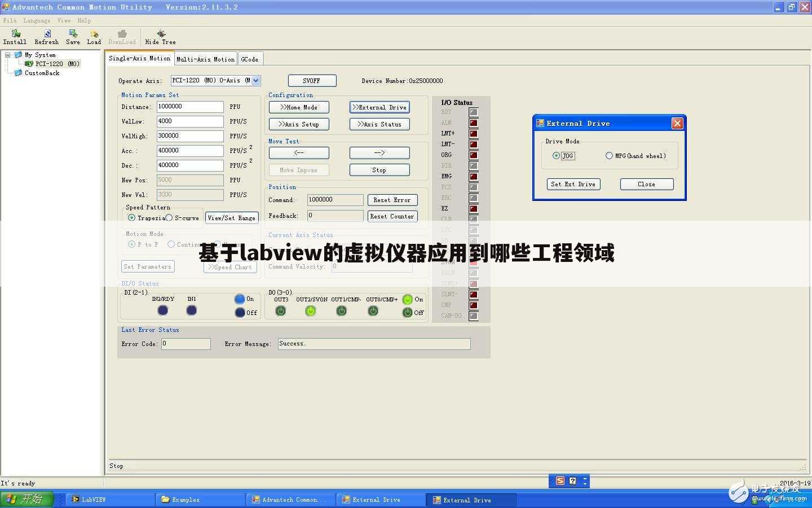Toggle the OUT3 digital output

click(281, 310)
